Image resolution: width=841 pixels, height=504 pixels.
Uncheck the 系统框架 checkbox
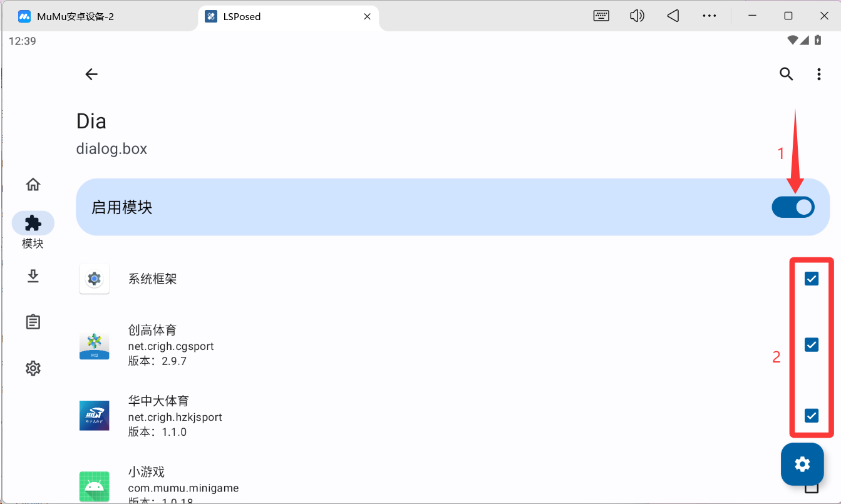(812, 279)
